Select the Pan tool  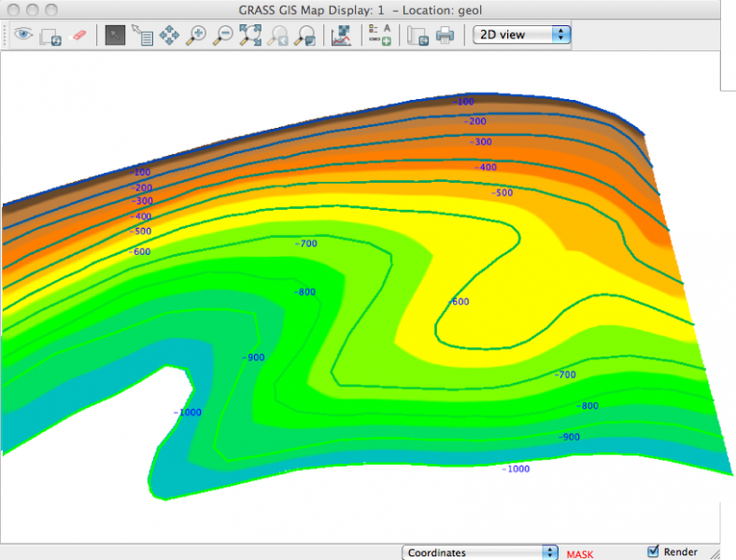(169, 35)
